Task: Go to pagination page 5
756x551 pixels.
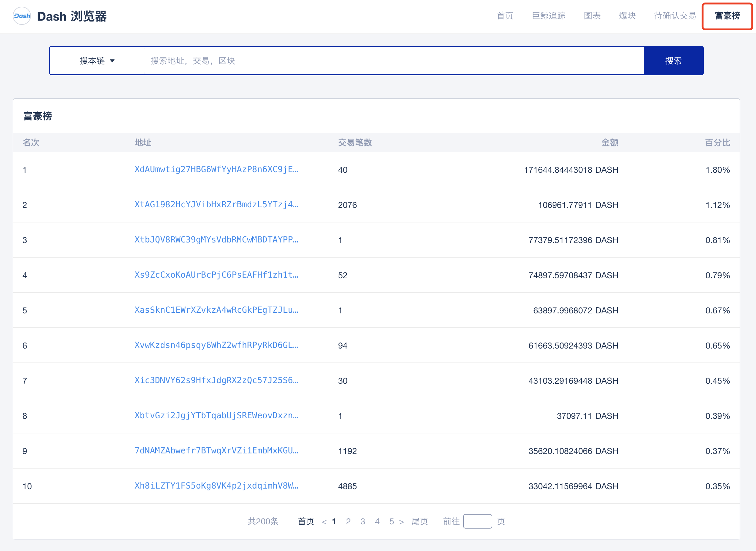Action: pos(391,521)
